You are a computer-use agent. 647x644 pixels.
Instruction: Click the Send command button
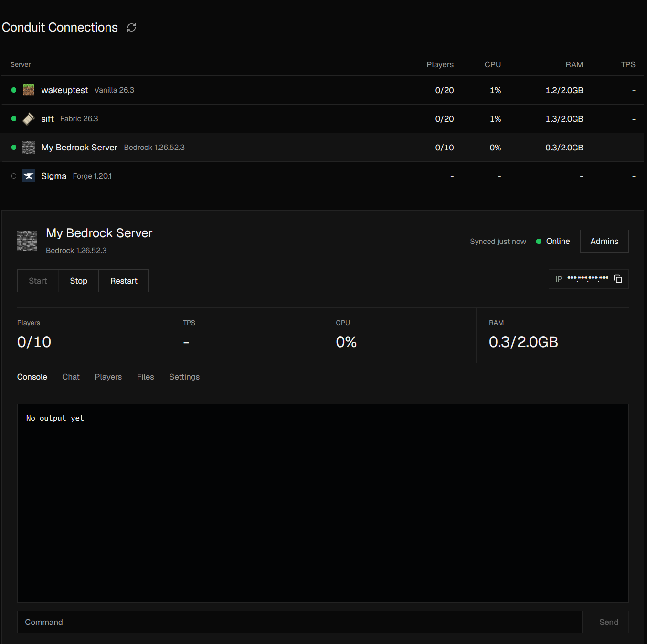click(x=609, y=622)
